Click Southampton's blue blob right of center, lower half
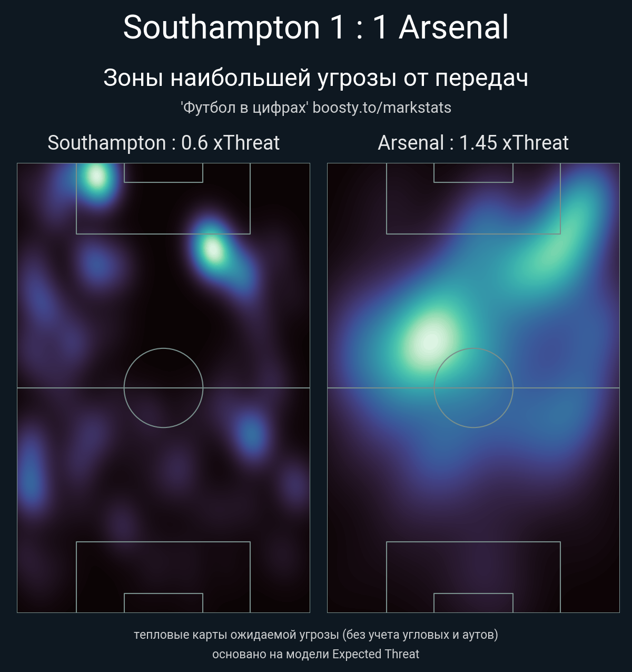 point(251,434)
